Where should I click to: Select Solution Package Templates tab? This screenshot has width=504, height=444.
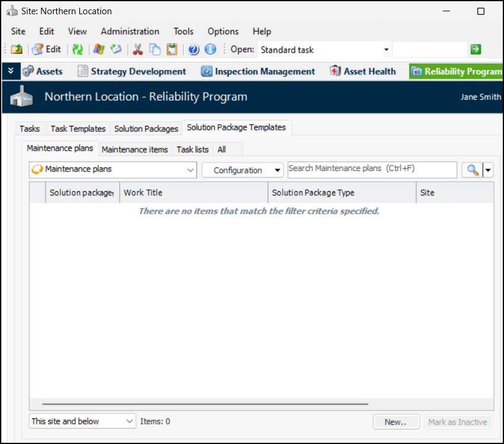[236, 128]
